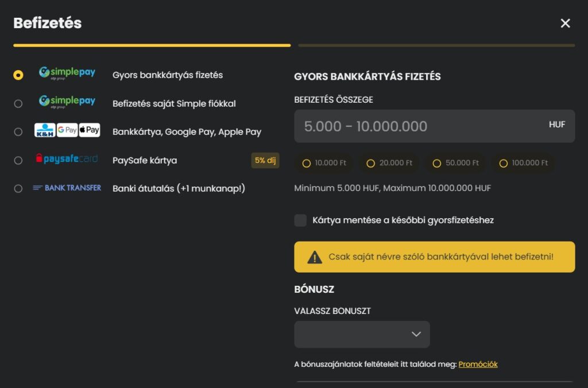Click the paysafecard logo
The width and height of the screenshot is (588, 388).
(67, 159)
